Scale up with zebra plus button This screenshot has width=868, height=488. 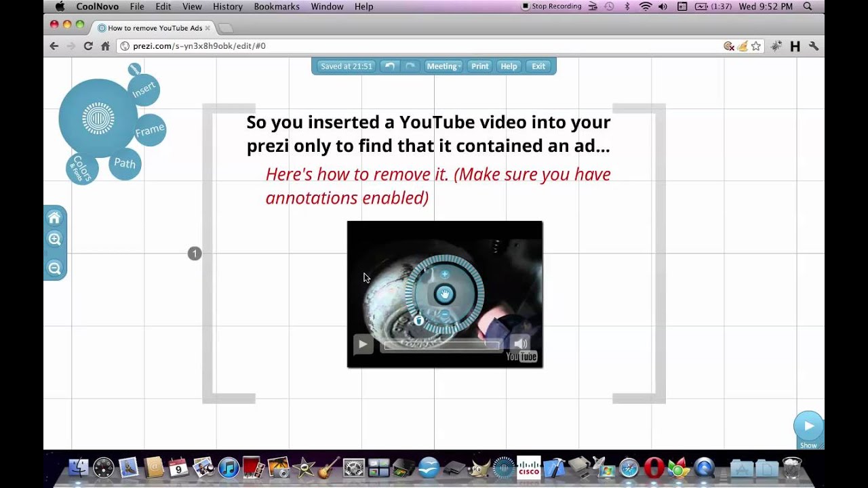445,274
